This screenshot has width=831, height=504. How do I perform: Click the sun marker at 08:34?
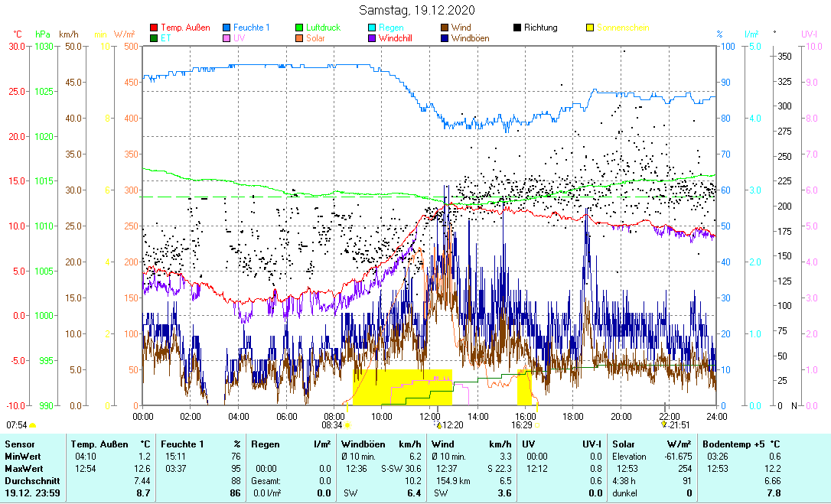(347, 424)
